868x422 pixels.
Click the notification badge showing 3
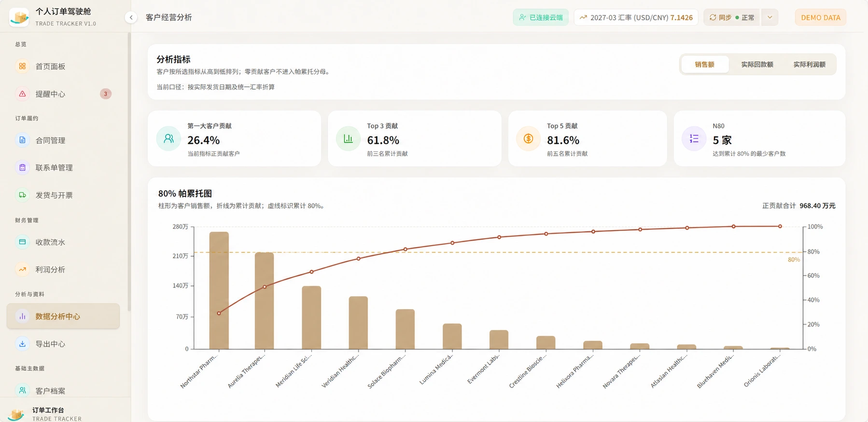coord(105,94)
